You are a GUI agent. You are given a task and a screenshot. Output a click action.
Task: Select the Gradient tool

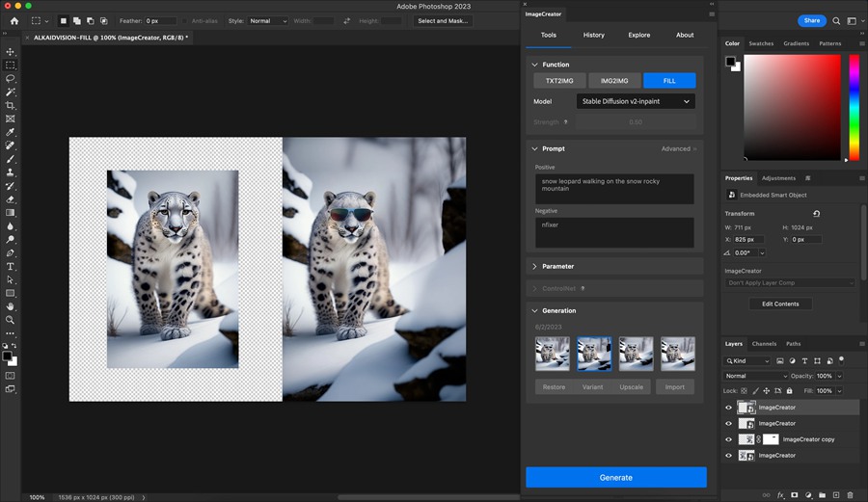pyautogui.click(x=10, y=213)
